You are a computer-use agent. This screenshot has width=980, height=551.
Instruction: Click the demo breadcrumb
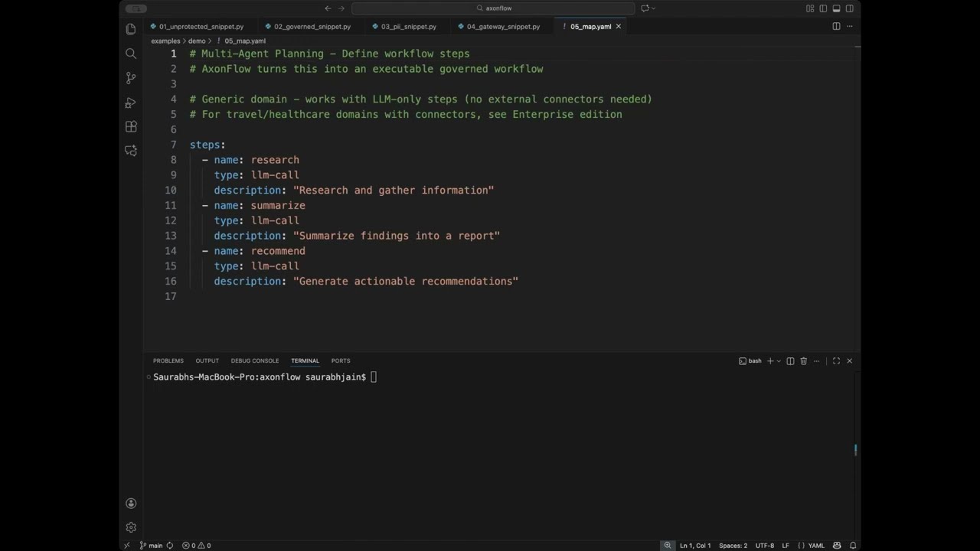coord(197,41)
